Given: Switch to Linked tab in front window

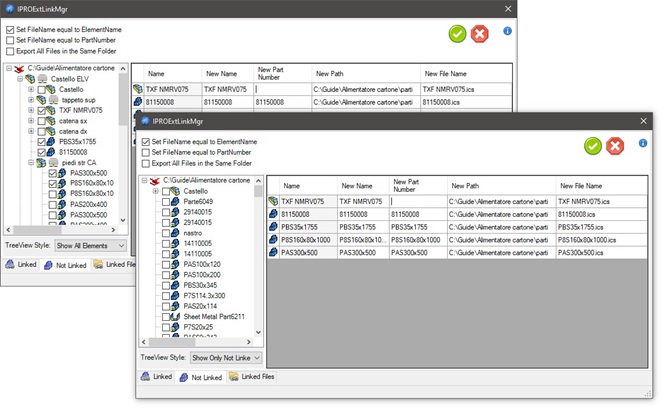Looking at the screenshot, I should tap(157, 377).
